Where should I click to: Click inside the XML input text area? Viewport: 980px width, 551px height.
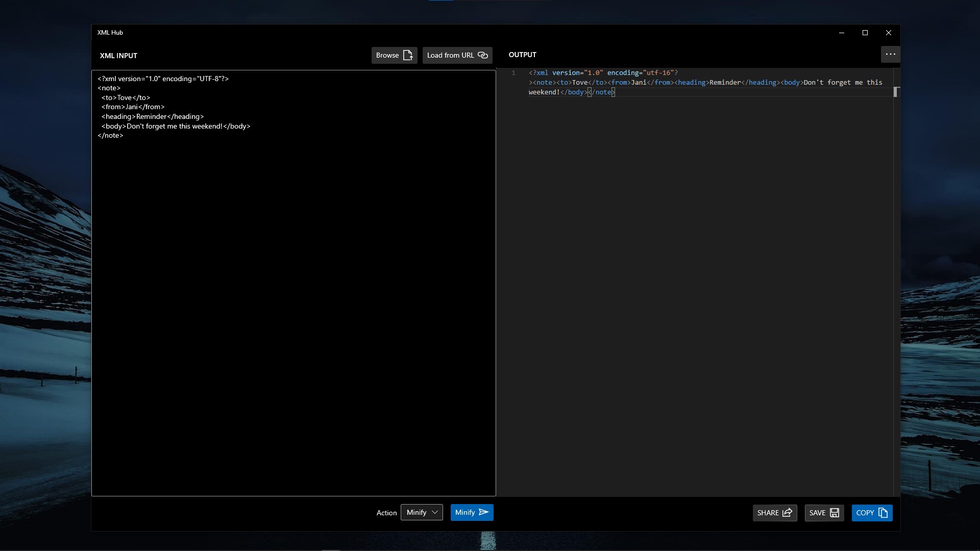coord(293,283)
